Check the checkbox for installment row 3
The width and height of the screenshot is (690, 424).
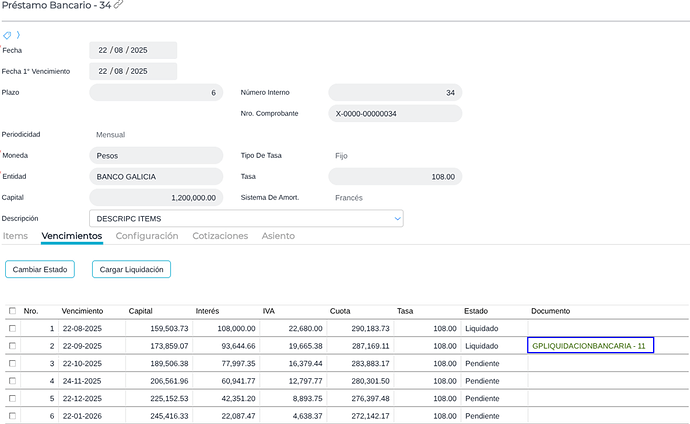click(12, 363)
